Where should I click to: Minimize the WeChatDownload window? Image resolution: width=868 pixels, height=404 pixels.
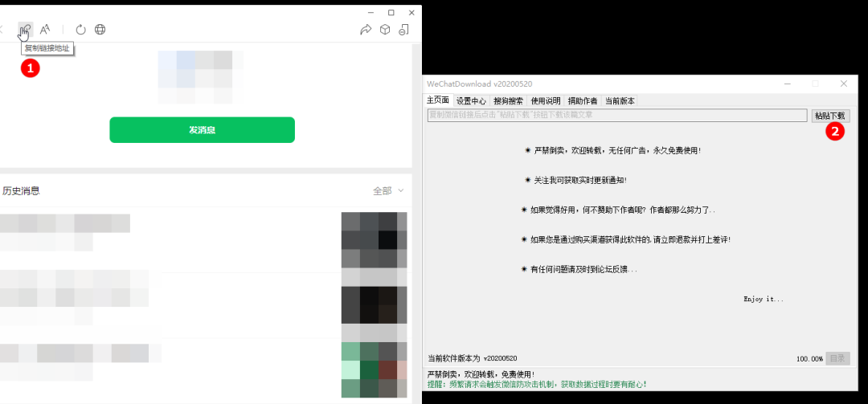click(787, 84)
